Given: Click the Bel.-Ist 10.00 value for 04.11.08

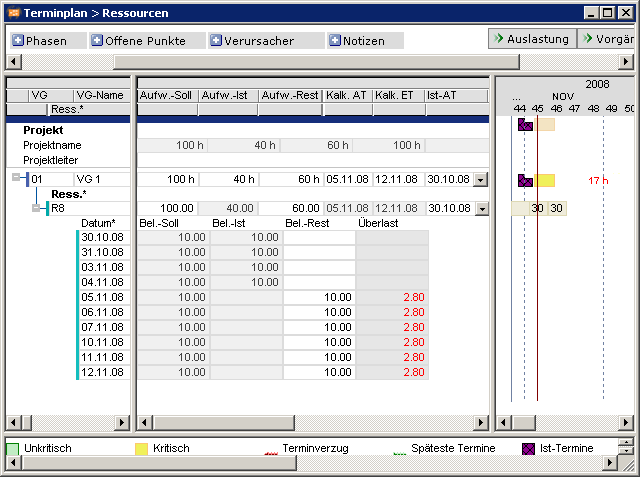Looking at the screenshot, I should coord(264,282).
